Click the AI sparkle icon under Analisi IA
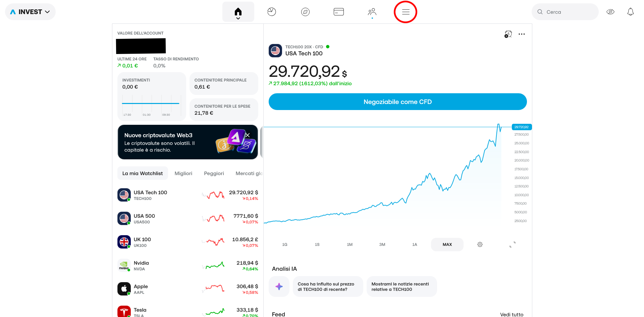Viewport: 644px width, 317px height. pyautogui.click(x=279, y=286)
